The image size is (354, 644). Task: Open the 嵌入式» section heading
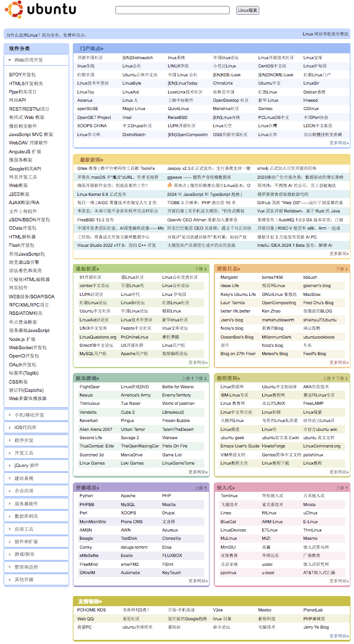(227, 488)
